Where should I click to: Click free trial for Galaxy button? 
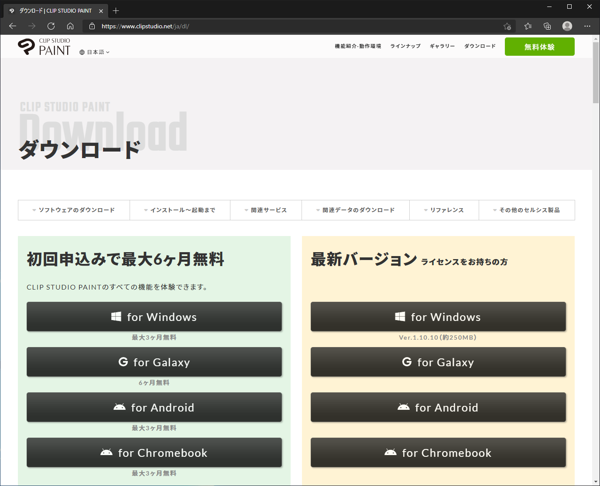pos(154,362)
